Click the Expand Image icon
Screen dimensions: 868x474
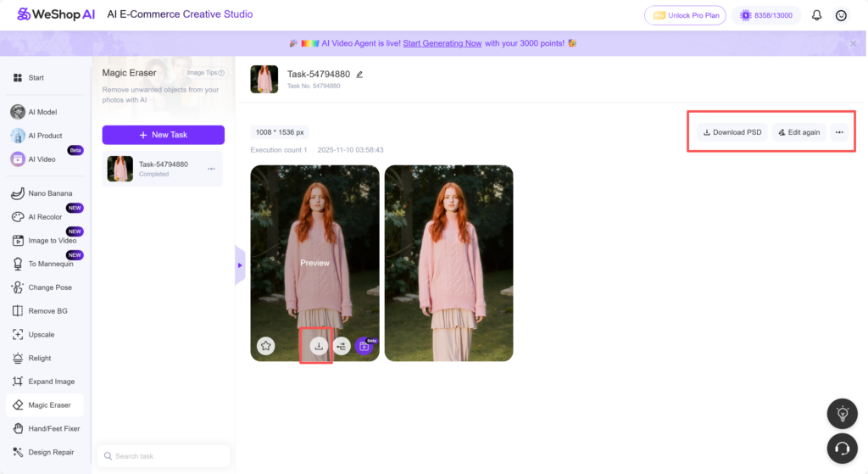[18, 382]
